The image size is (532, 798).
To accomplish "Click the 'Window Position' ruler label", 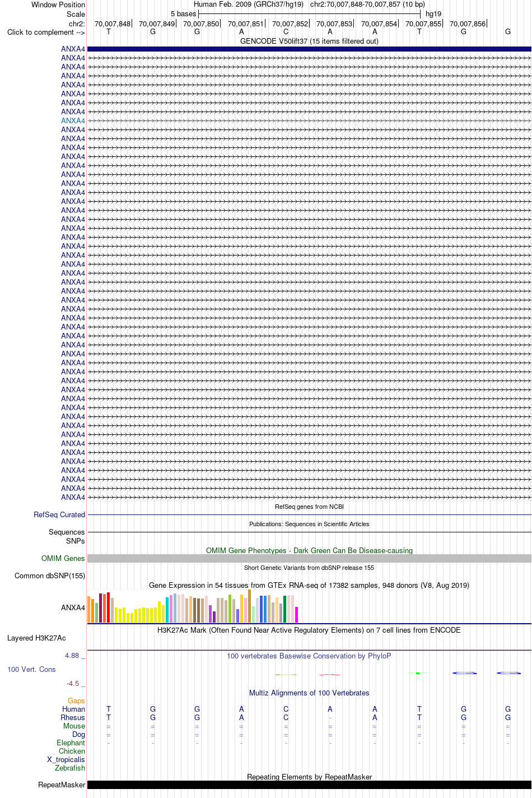I will point(58,4).
